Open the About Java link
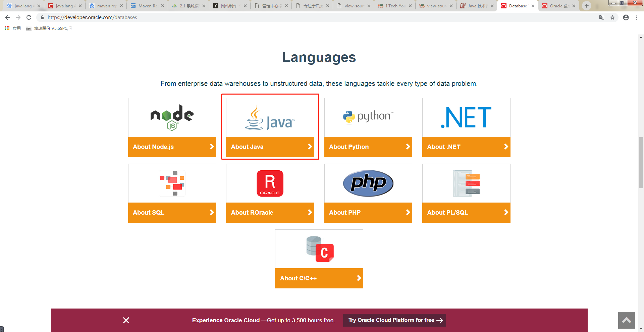This screenshot has height=332, width=644. pos(270,147)
